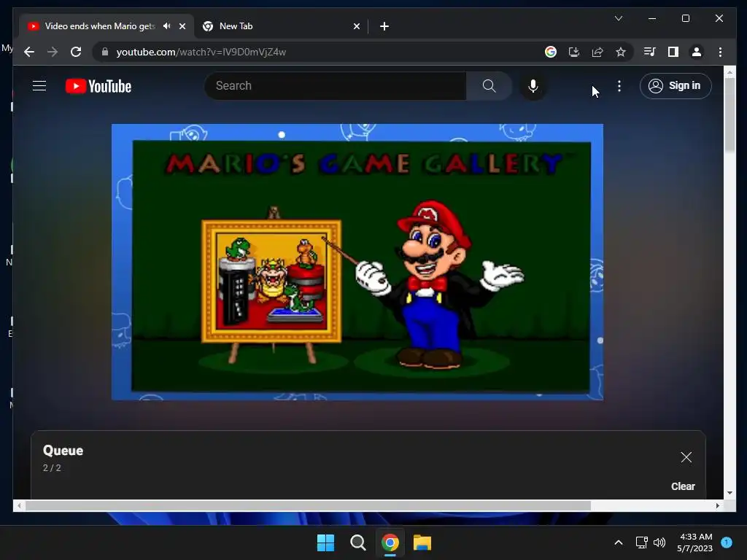Close the New Tab tab
This screenshot has height=560, width=747.
(356, 26)
